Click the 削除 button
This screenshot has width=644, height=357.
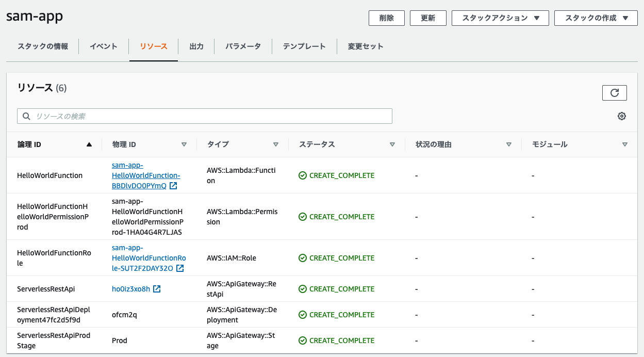[387, 18]
